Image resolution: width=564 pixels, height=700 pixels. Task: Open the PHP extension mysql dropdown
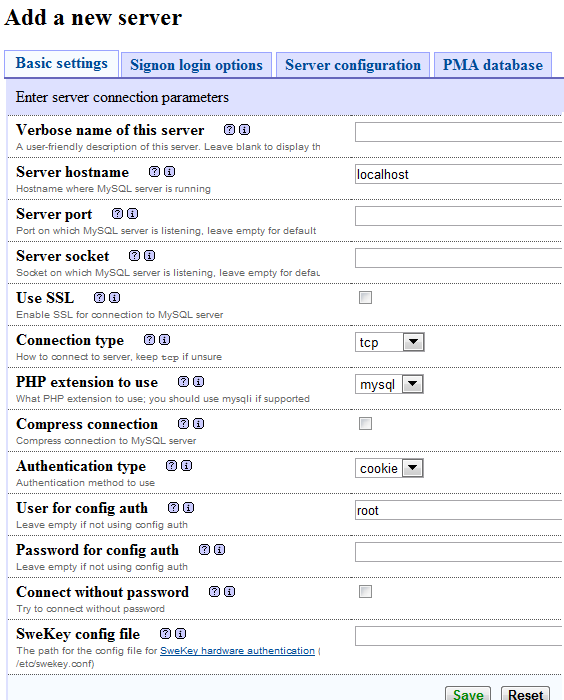[x=389, y=384]
